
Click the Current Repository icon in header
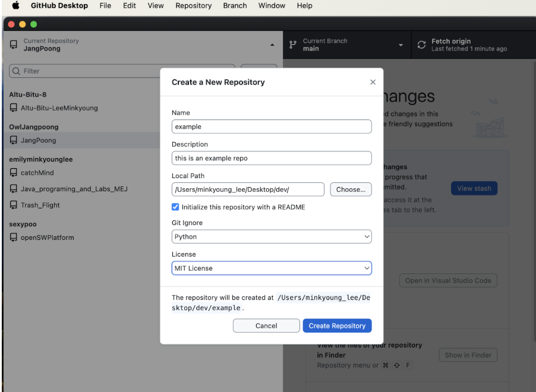(x=14, y=45)
